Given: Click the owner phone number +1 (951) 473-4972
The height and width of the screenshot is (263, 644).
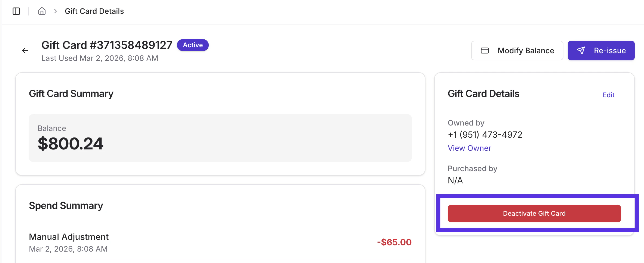Looking at the screenshot, I should tap(485, 135).
